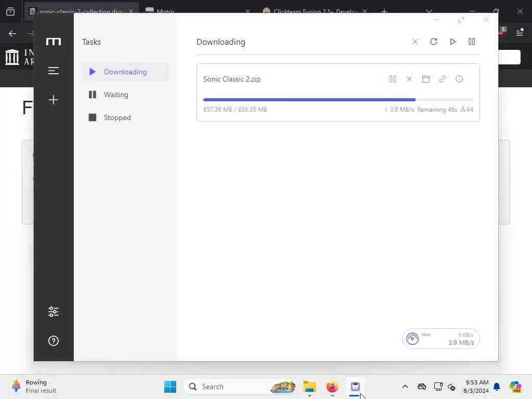The height and width of the screenshot is (399, 532).
Task: Select the Stopped tasks category
Action: [x=126, y=117]
